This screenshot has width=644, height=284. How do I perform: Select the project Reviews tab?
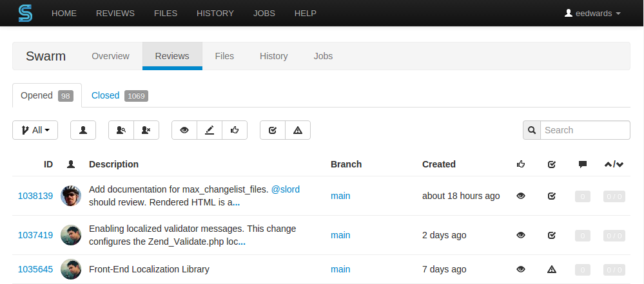pyautogui.click(x=172, y=56)
